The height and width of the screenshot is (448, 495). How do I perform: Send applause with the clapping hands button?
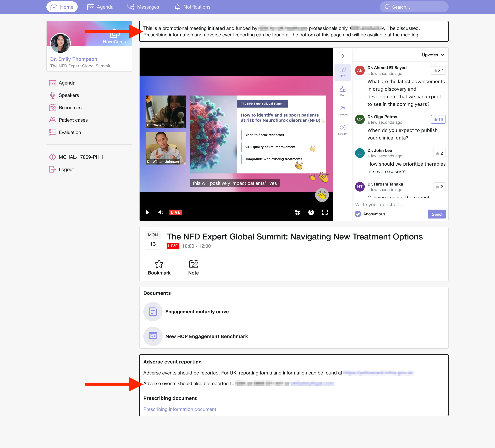(x=322, y=195)
